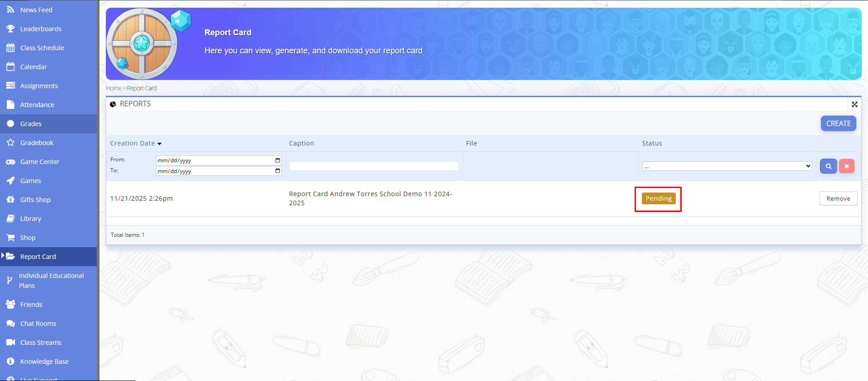
Task: Open Attendance from the sidebar
Action: 37,105
